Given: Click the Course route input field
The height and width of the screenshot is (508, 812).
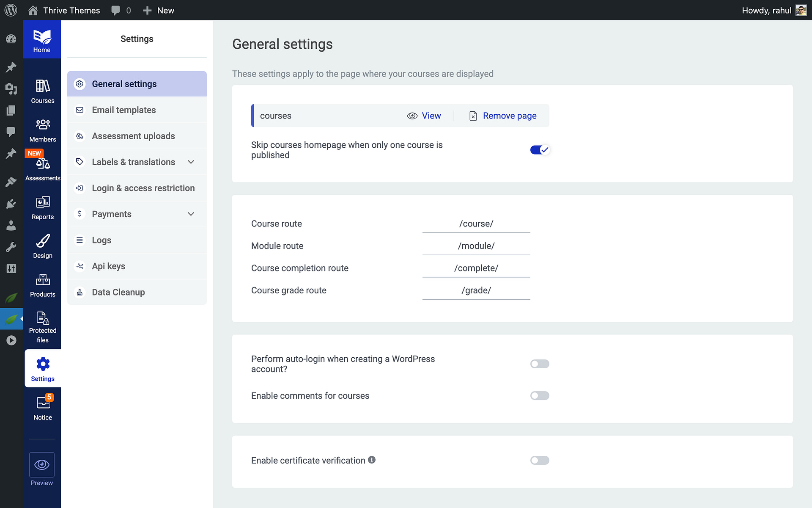Looking at the screenshot, I should pos(476,224).
